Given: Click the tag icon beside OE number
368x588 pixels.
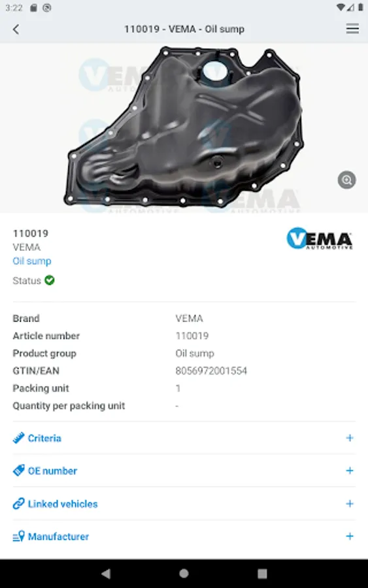Looking at the screenshot, I should (x=18, y=470).
